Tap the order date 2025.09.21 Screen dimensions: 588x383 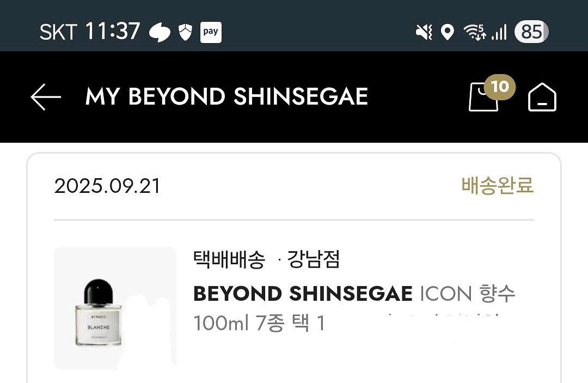pos(107,186)
